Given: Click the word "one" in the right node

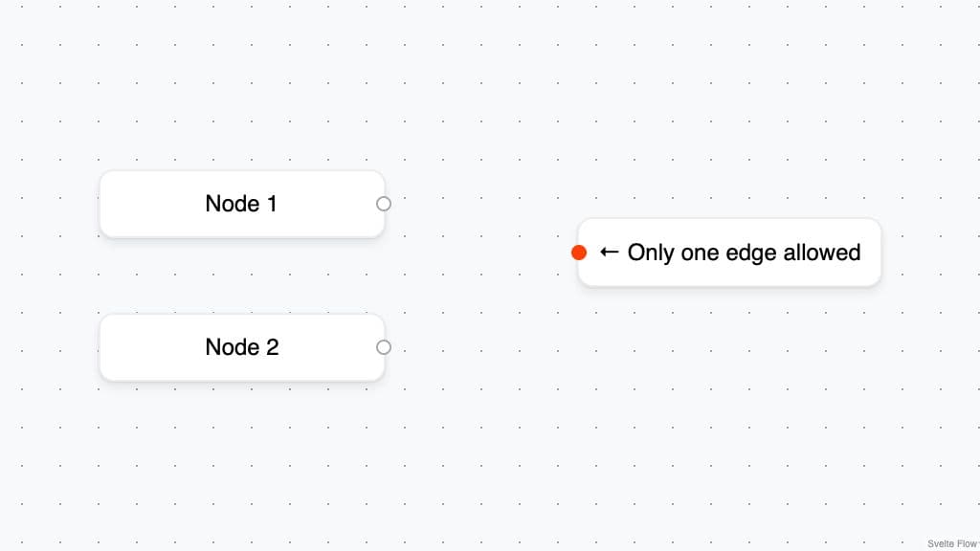Looking at the screenshot, I should coord(702,253).
